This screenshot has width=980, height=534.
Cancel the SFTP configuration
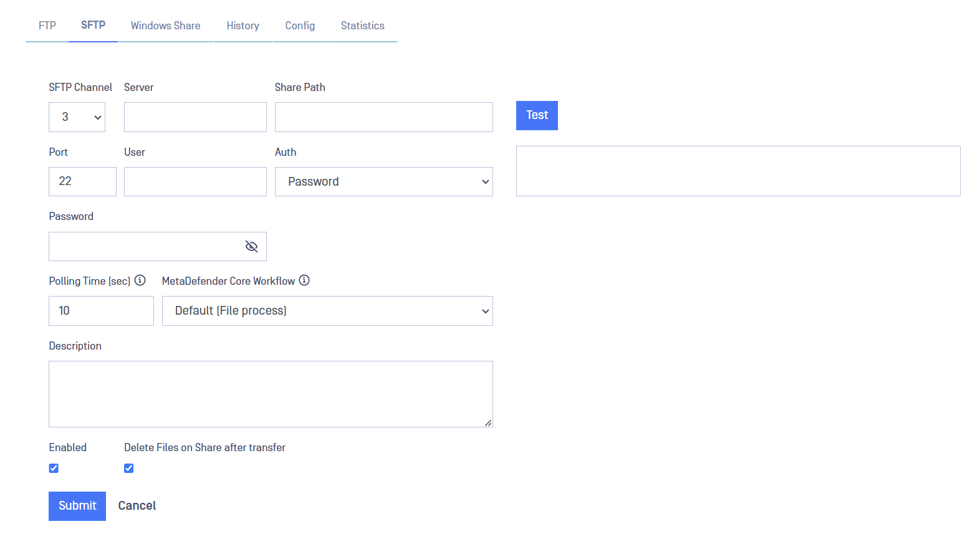(x=137, y=506)
